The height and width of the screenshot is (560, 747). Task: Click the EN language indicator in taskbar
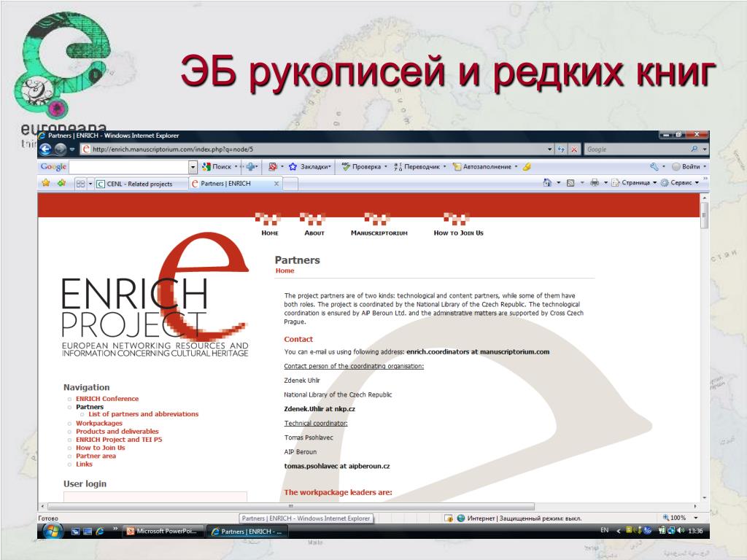coord(604,531)
